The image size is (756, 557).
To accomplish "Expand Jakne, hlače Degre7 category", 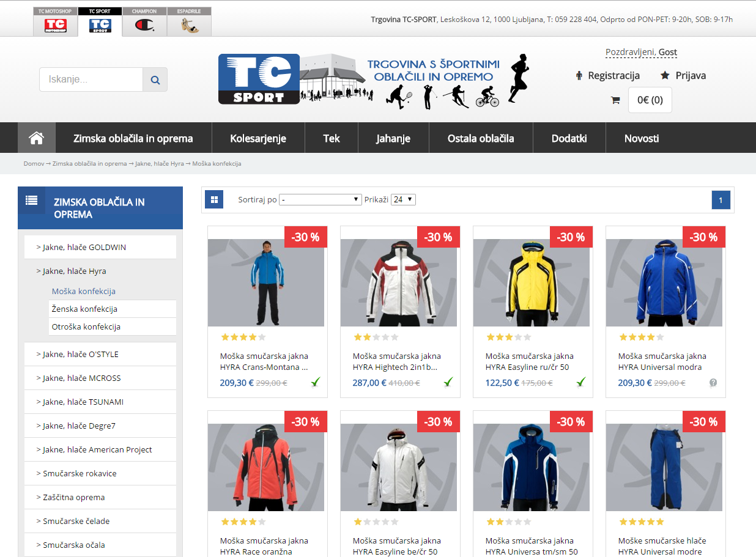I will [x=100, y=426].
